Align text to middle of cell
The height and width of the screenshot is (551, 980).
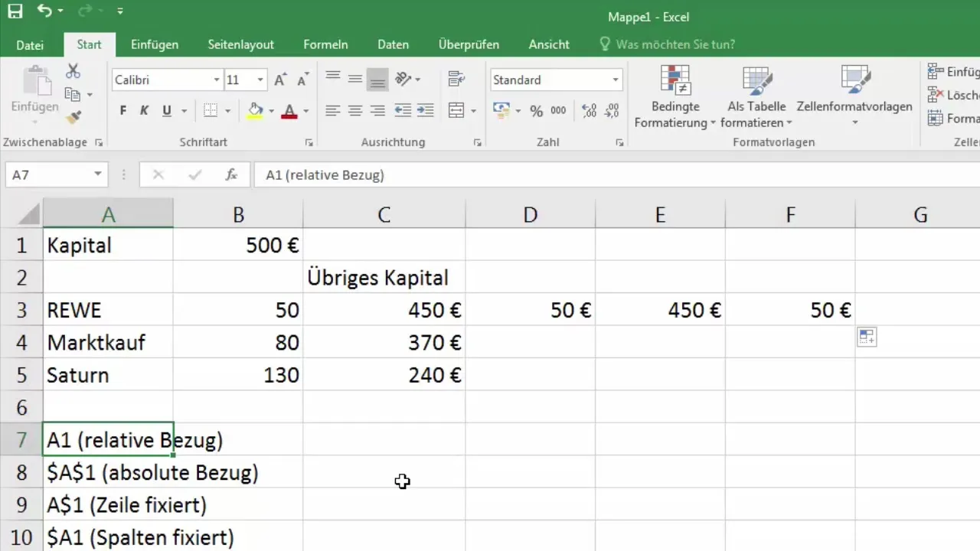[354, 79]
